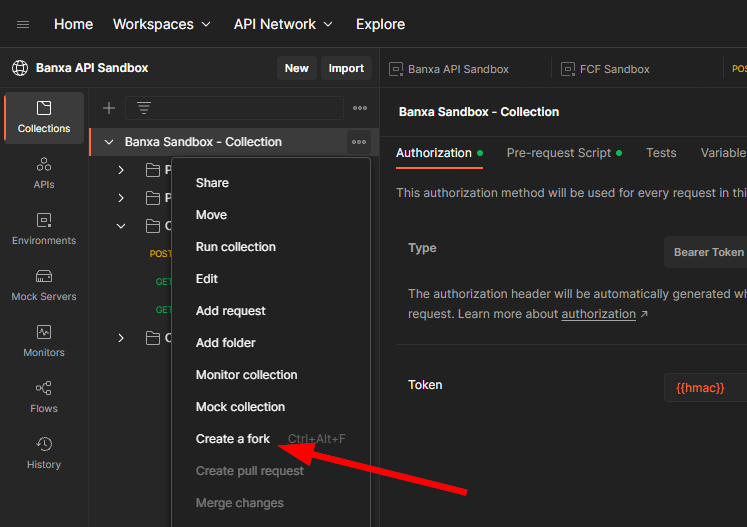This screenshot has height=527, width=747.
Task: Click the Token input field with {{hmac}}
Action: [705, 387]
